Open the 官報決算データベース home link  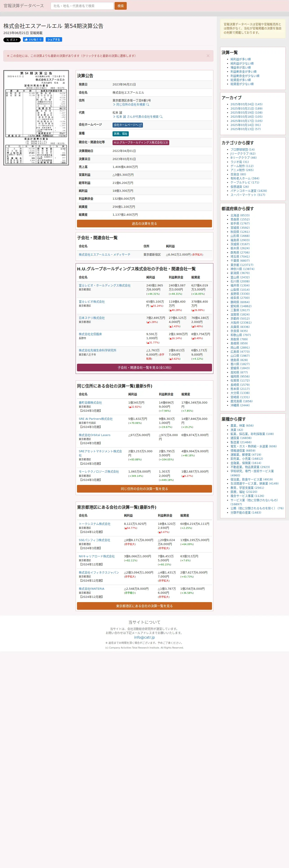pyautogui.click(x=24, y=6)
